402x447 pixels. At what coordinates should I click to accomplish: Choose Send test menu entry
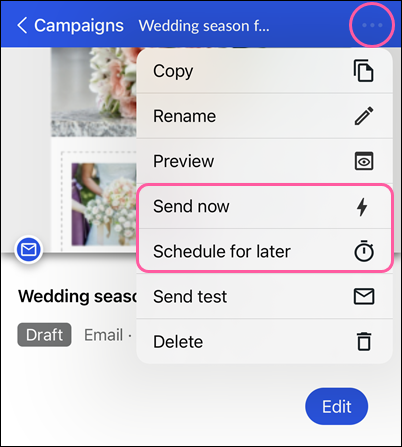coord(264,296)
